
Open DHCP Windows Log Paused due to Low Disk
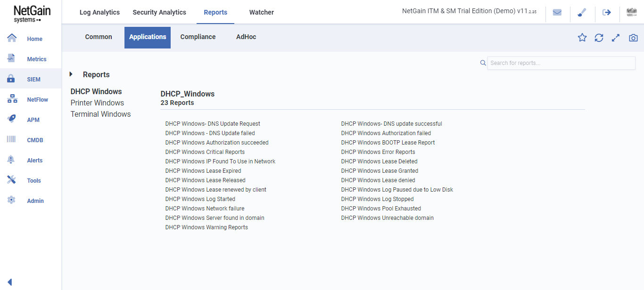(x=397, y=189)
